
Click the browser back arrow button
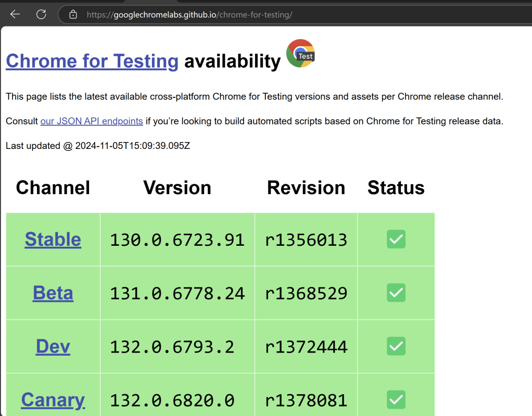[x=15, y=15]
